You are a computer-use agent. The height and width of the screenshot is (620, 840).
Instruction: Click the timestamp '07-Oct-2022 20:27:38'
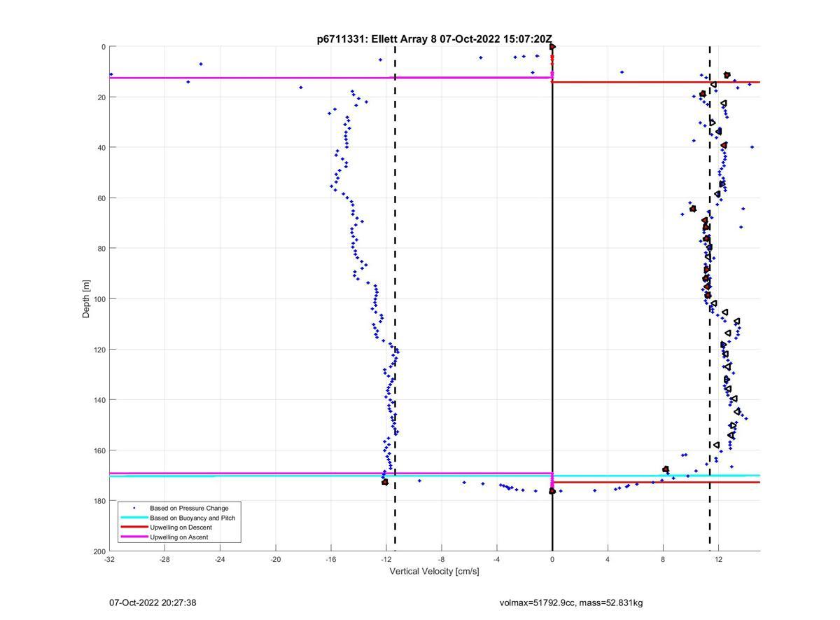coord(153,602)
